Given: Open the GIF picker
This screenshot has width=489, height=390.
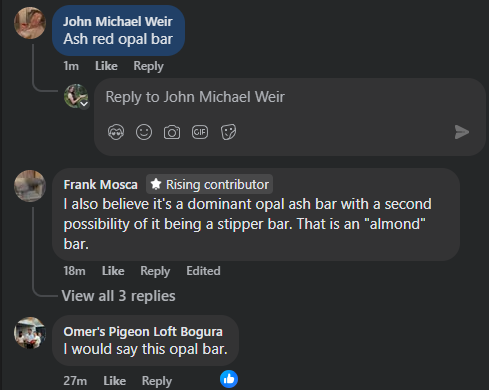Looking at the screenshot, I should tap(200, 132).
